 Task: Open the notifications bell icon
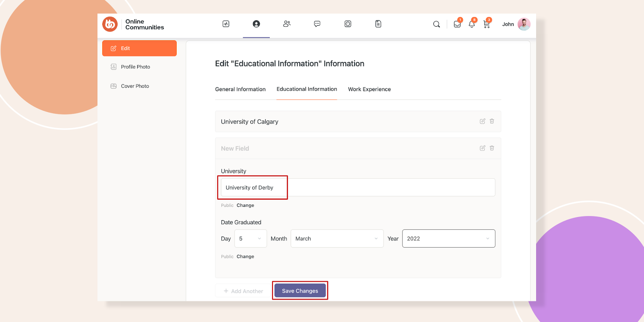click(472, 24)
